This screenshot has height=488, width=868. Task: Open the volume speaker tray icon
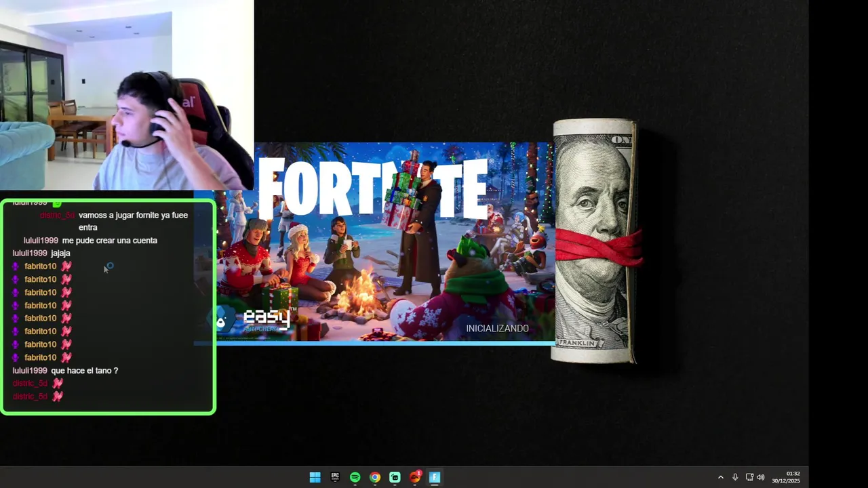(760, 477)
